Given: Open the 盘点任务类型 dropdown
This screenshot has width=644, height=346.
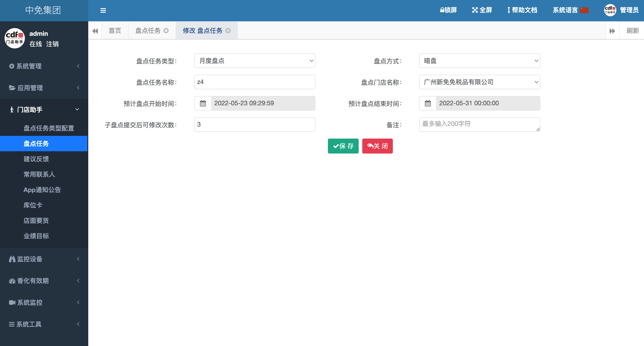Looking at the screenshot, I should (255, 61).
